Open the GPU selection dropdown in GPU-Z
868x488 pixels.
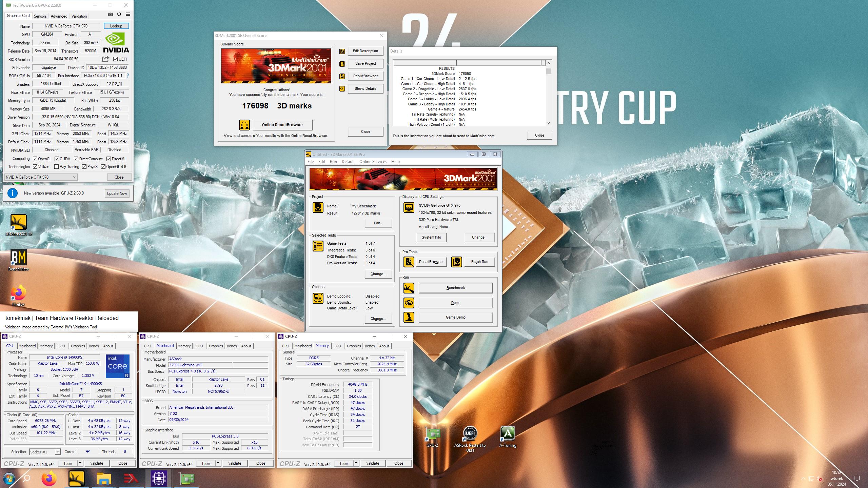pyautogui.click(x=41, y=177)
